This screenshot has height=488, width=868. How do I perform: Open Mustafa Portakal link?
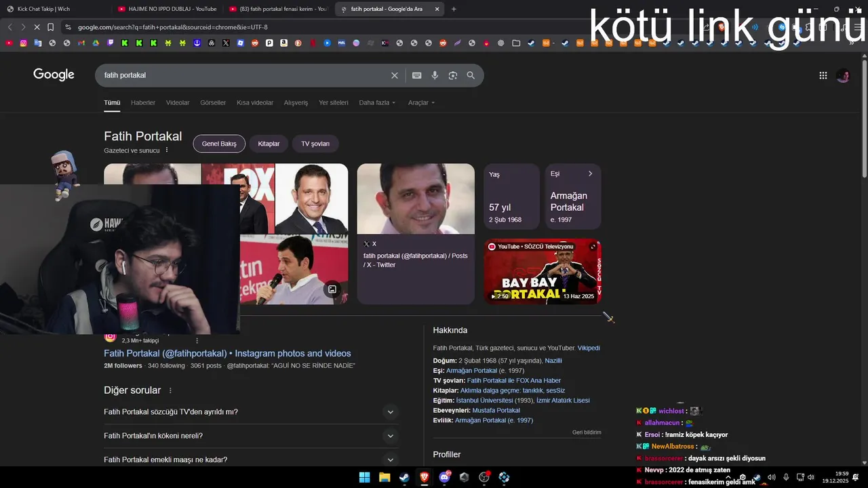point(496,411)
